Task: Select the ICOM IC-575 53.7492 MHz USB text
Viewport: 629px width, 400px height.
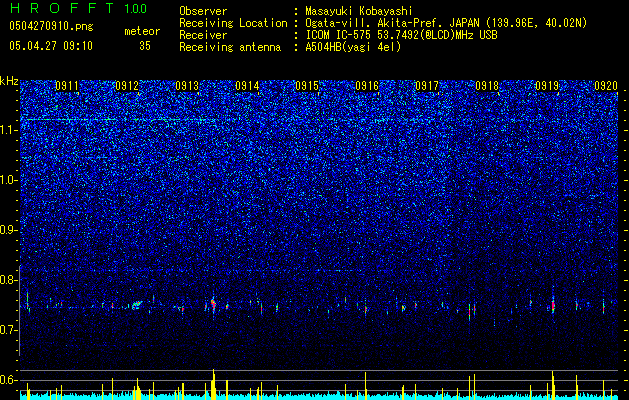Action: coord(401,35)
